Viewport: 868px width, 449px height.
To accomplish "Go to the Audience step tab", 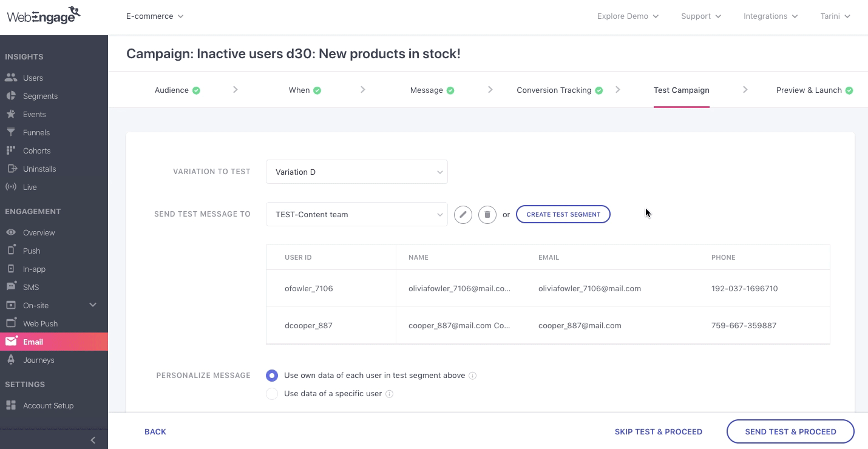I will click(x=177, y=90).
